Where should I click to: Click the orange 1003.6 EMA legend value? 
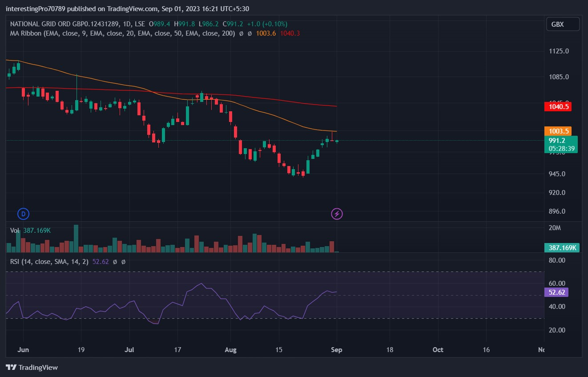266,33
